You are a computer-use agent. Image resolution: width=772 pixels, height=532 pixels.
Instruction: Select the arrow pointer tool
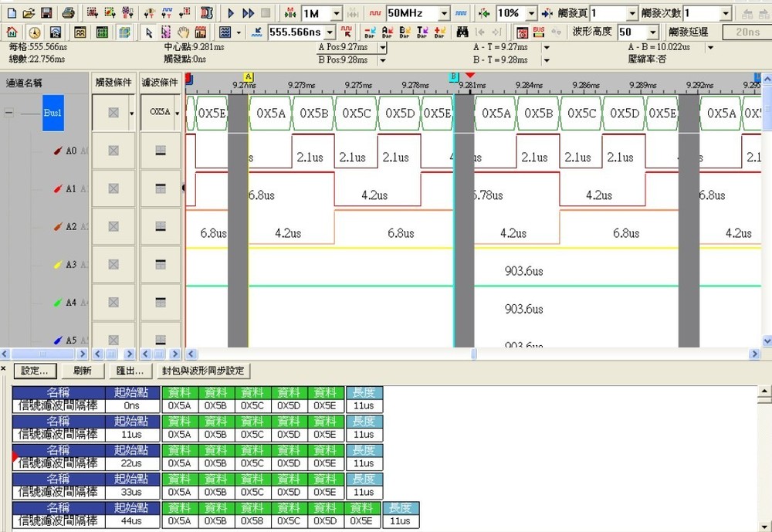point(149,32)
